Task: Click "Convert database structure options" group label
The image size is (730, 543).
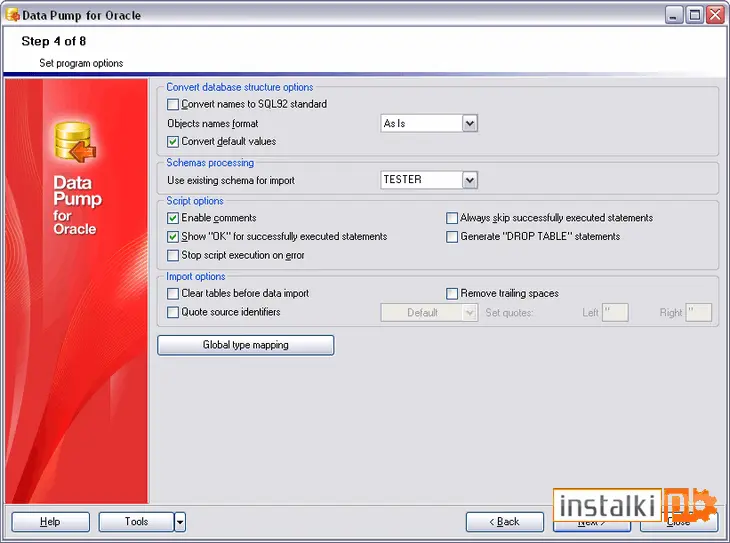Action: [x=240, y=87]
